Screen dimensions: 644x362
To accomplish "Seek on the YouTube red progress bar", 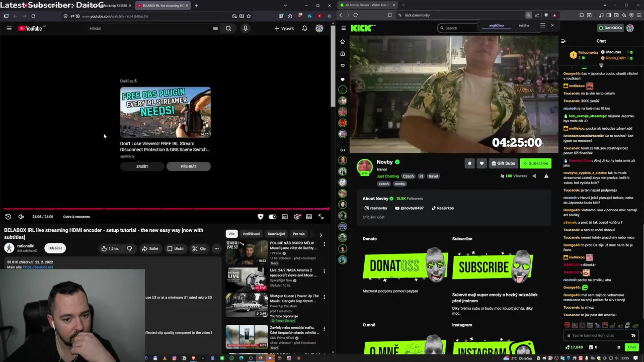I will [x=166, y=209].
